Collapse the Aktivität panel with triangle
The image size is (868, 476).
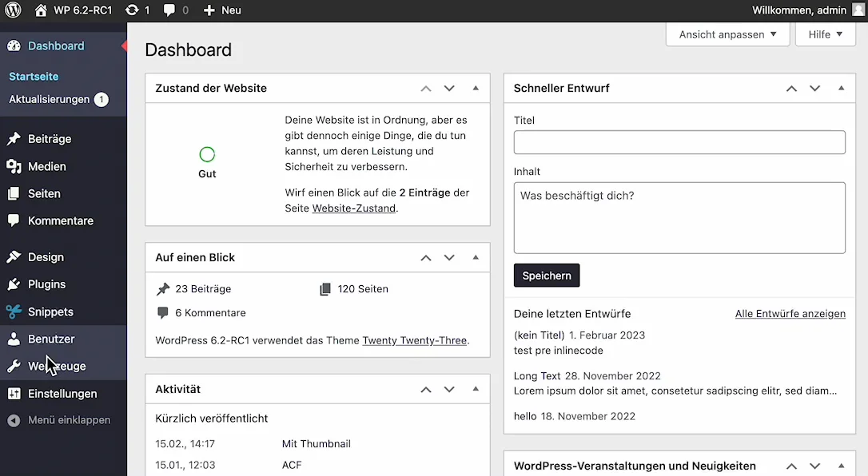point(476,389)
